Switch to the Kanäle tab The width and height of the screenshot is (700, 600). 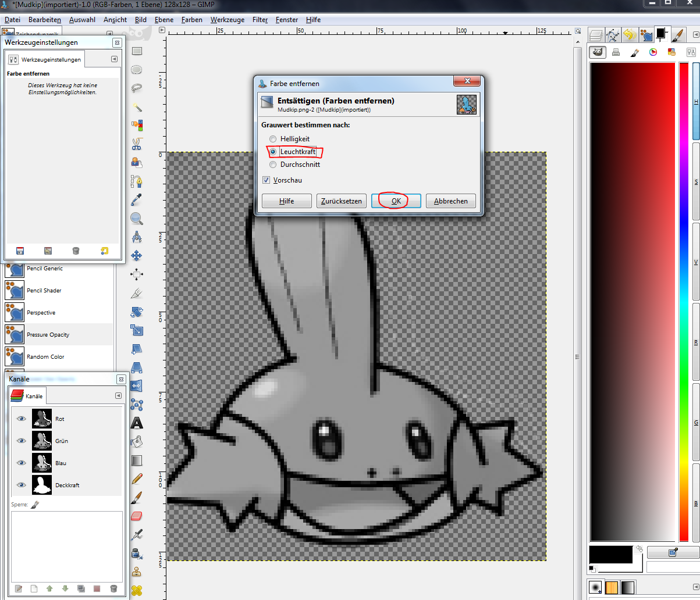[29, 396]
